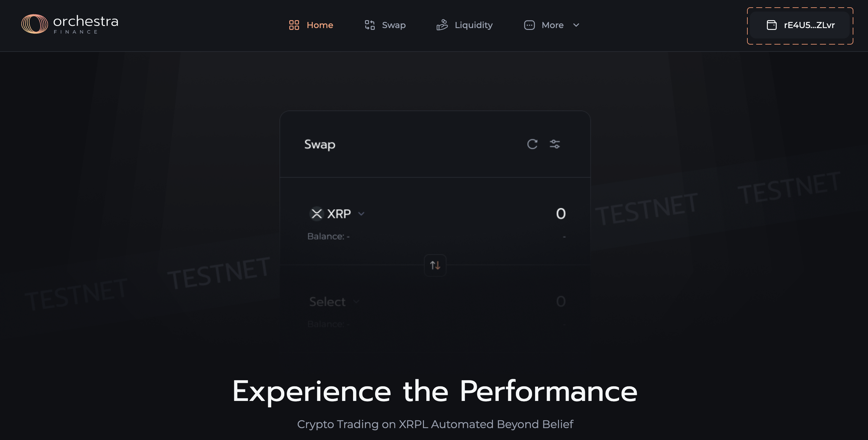Click the wallet icon in address button
Screen dimensions: 868x440
click(771, 25)
